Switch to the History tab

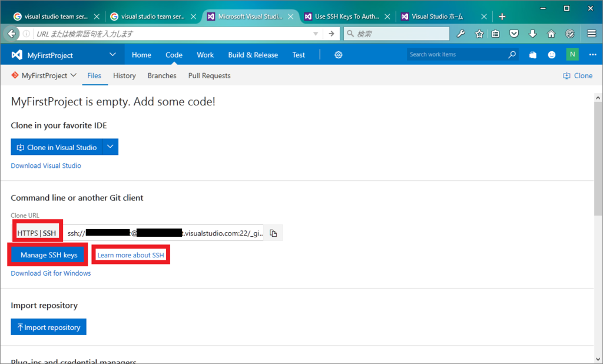124,76
